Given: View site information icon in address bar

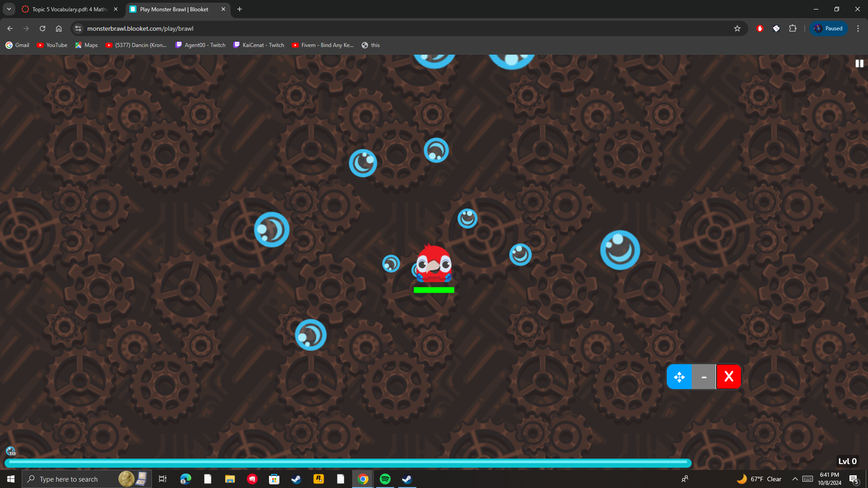Looking at the screenshot, I should pos(78,28).
